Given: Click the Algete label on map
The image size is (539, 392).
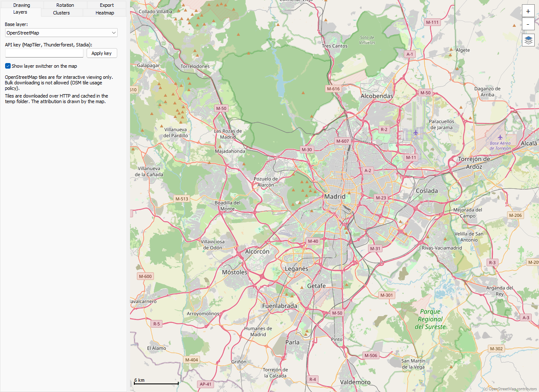Looking at the screenshot, I should click(463, 50).
